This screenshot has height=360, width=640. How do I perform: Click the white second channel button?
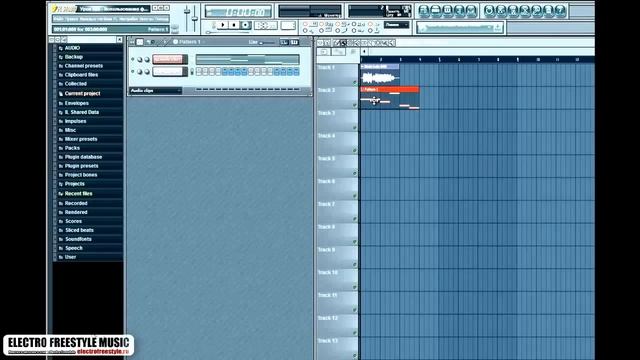[x=168, y=71]
